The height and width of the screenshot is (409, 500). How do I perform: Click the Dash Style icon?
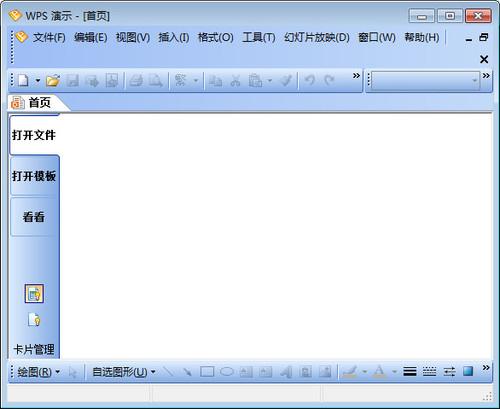[429, 372]
